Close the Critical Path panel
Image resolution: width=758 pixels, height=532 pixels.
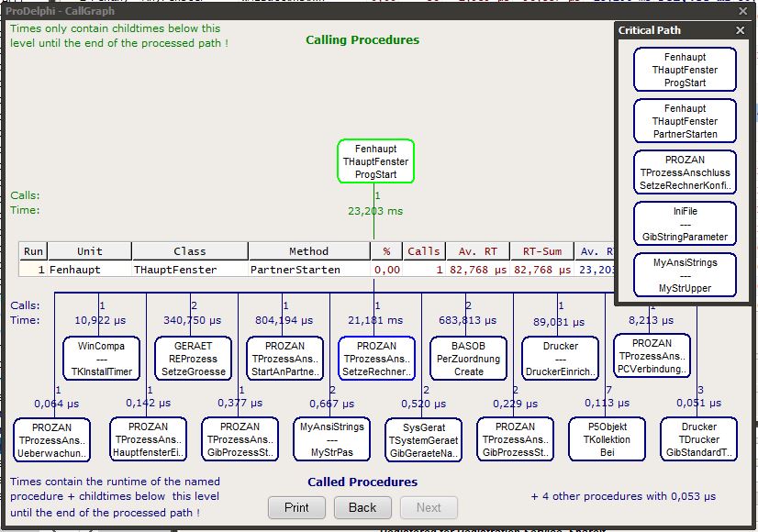(x=741, y=30)
